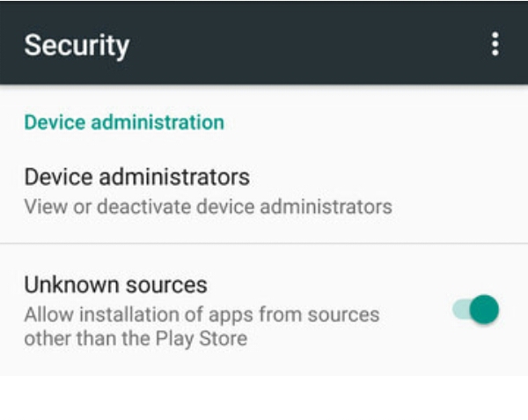
Task: Click the empty app bar area beside Security
Action: point(308,43)
